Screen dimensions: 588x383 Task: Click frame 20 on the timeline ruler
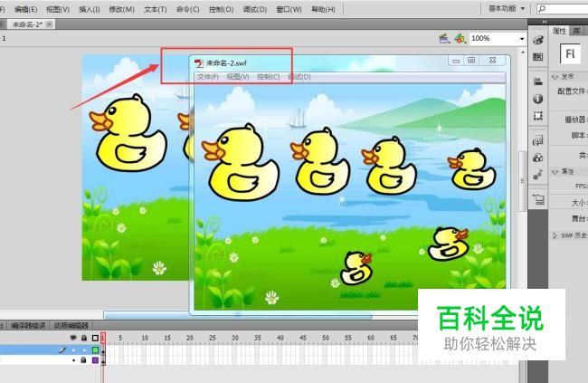click(x=190, y=338)
